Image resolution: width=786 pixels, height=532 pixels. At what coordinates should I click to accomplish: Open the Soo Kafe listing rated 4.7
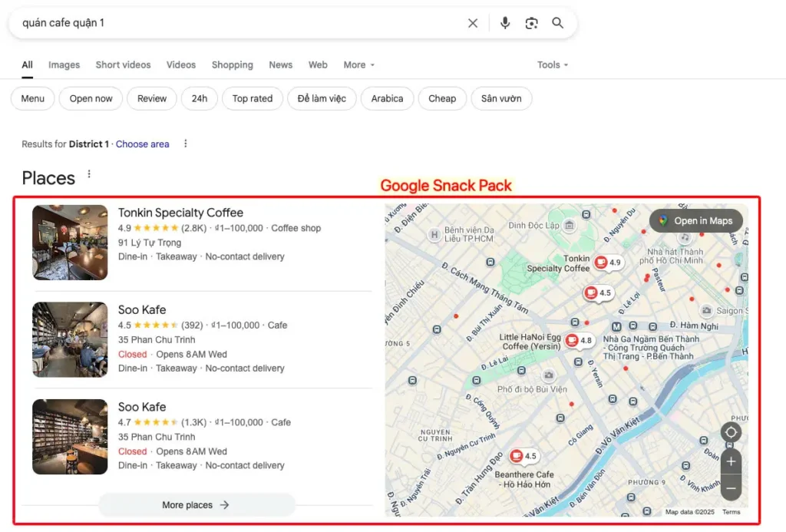[x=142, y=407]
